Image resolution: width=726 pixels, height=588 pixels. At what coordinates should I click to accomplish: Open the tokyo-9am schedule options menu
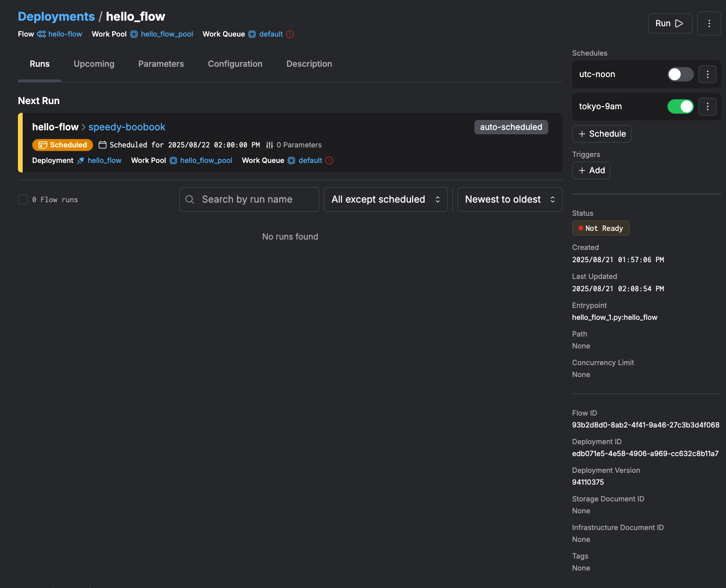click(707, 106)
